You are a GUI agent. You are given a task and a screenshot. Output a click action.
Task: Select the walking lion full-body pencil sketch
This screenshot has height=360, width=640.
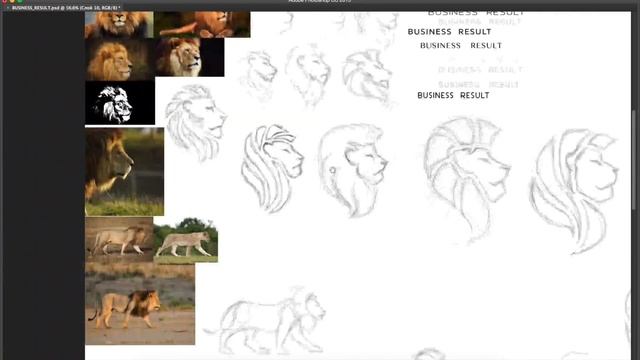pos(265,320)
